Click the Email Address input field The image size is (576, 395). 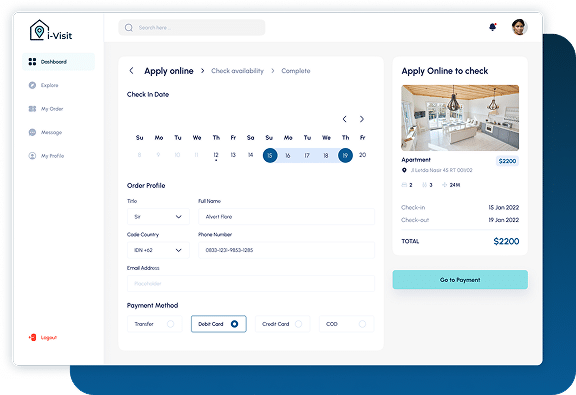251,284
